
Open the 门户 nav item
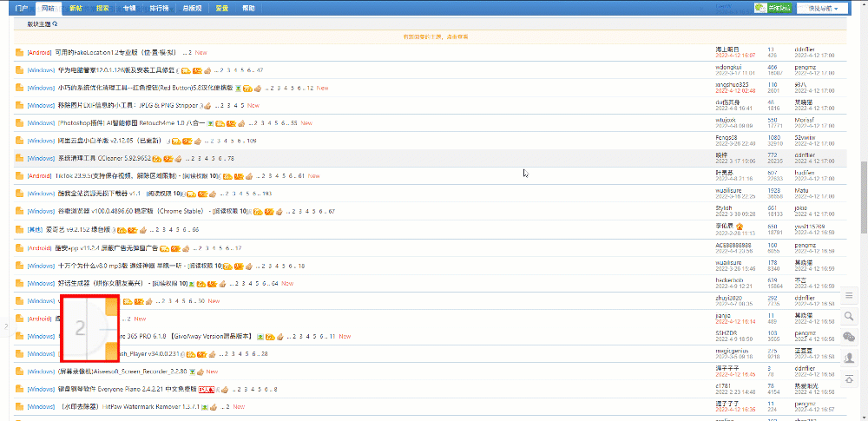(22, 9)
